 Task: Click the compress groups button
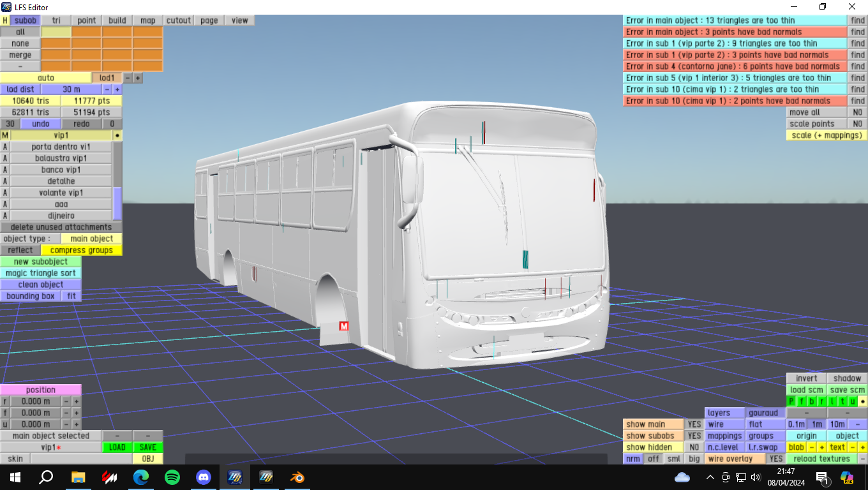(82, 250)
